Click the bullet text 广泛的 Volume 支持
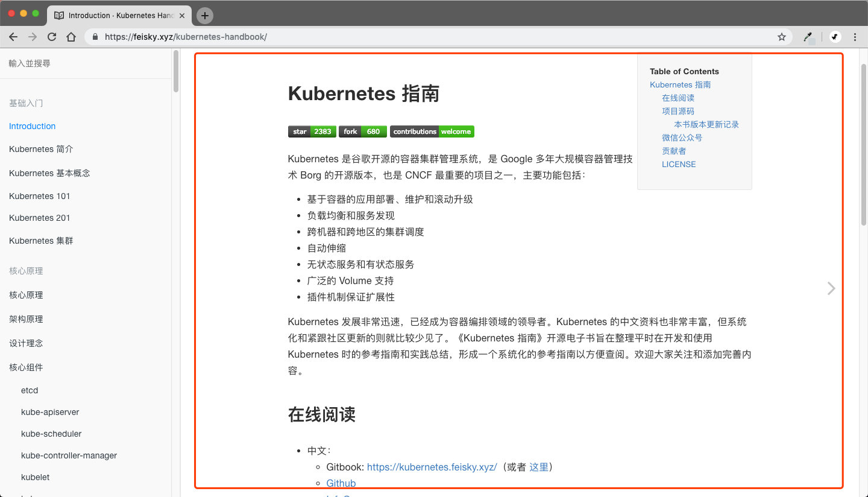 (x=350, y=280)
